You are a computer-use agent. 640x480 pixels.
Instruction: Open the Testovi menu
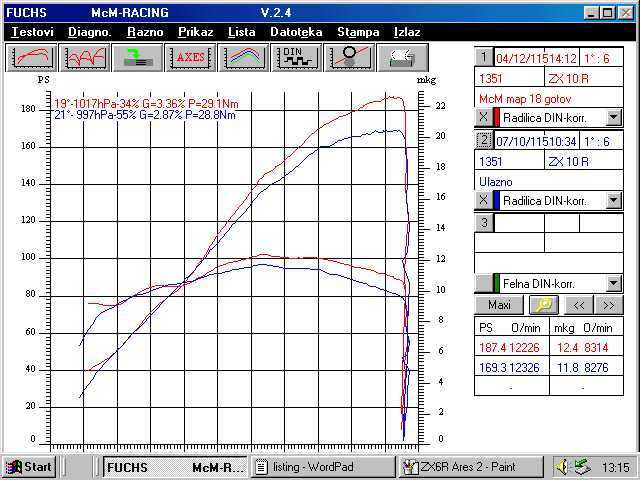[x=33, y=32]
